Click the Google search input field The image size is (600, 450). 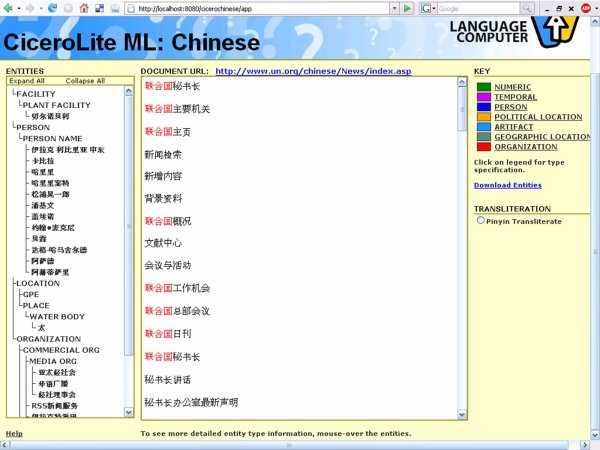tap(479, 8)
